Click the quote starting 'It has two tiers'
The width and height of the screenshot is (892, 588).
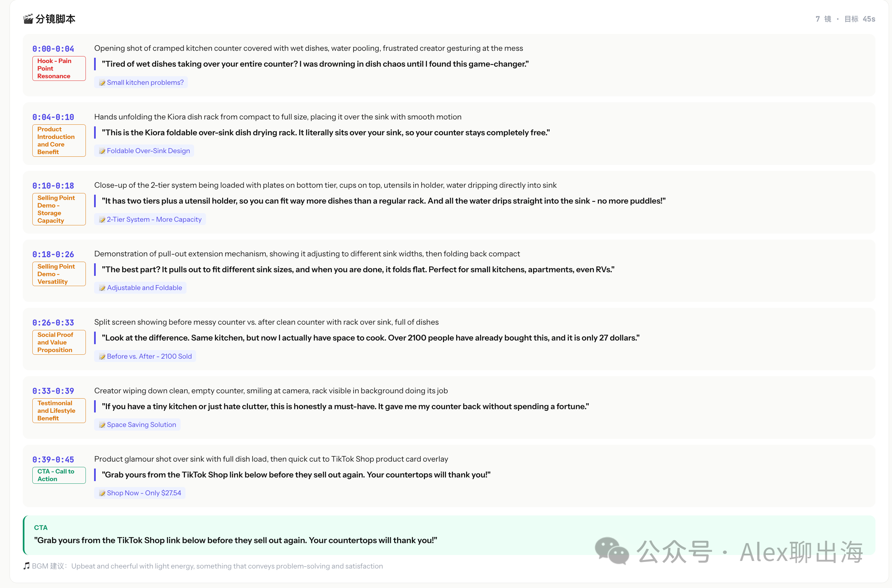coord(384,201)
